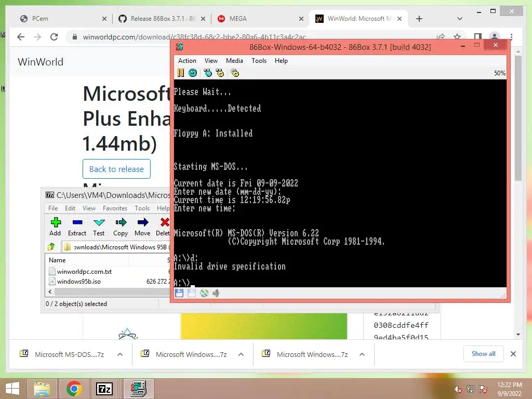
Task: Open the 86Box Help menu
Action: (x=281, y=61)
